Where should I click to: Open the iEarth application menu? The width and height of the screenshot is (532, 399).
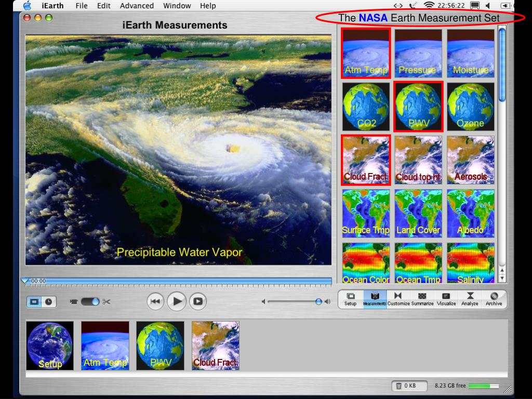coord(52,6)
